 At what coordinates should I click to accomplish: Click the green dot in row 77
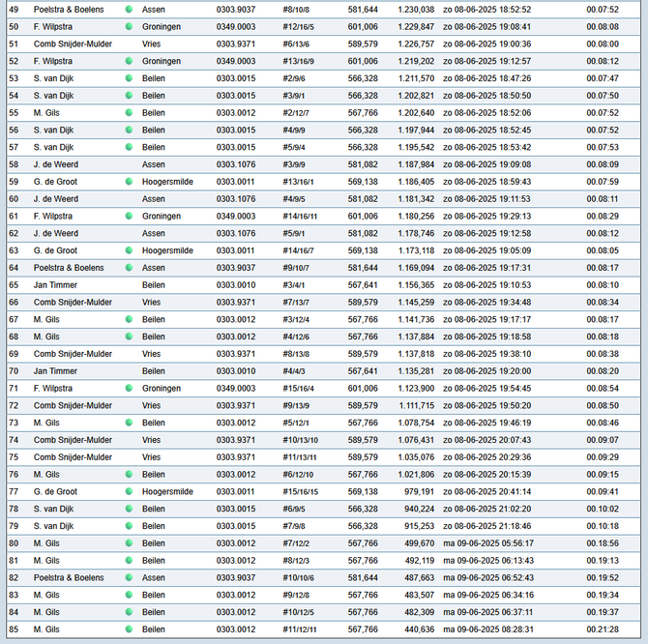pos(129,491)
